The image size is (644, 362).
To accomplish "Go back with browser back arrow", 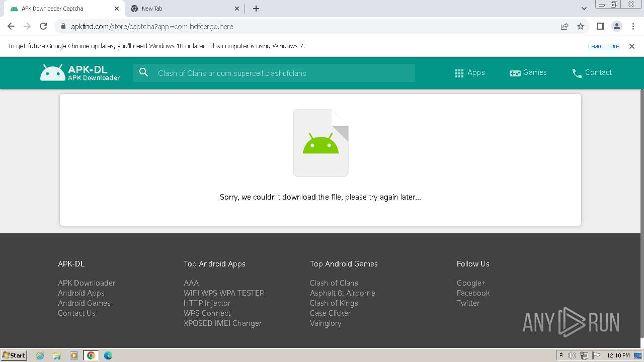I will (x=11, y=26).
